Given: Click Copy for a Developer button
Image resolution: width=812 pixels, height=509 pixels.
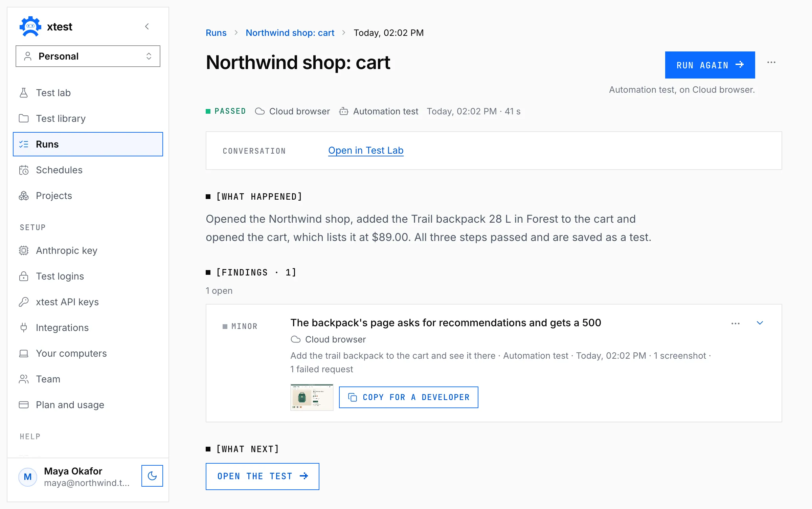Looking at the screenshot, I should coord(409,397).
